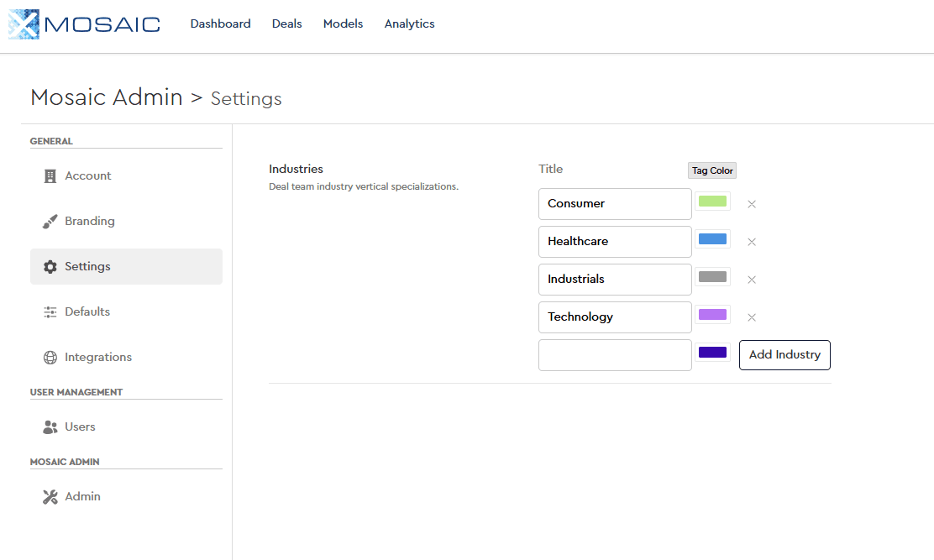Remove the Consumer industry row
Viewport: 934px width, 560px height.
752,204
